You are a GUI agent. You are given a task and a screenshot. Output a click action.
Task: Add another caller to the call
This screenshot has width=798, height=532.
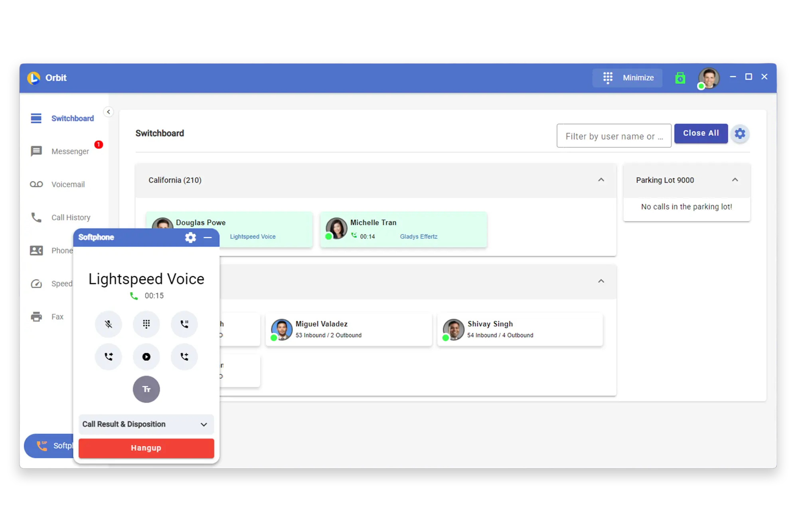point(184,357)
